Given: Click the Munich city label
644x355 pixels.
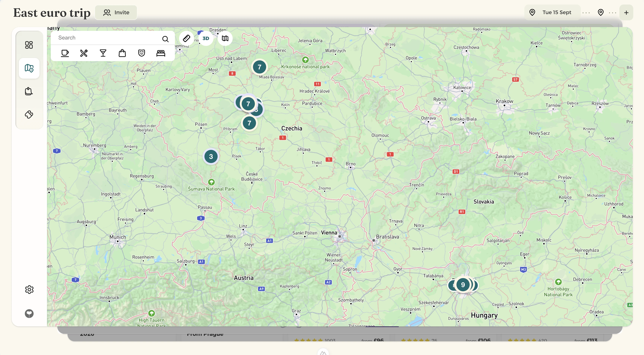Looking at the screenshot, I should (118, 237).
